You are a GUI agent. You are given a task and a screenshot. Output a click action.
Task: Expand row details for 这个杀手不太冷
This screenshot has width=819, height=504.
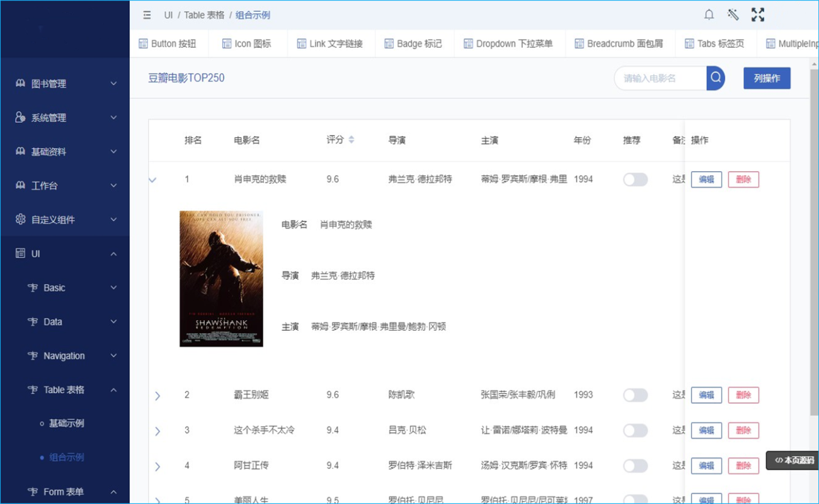157,431
